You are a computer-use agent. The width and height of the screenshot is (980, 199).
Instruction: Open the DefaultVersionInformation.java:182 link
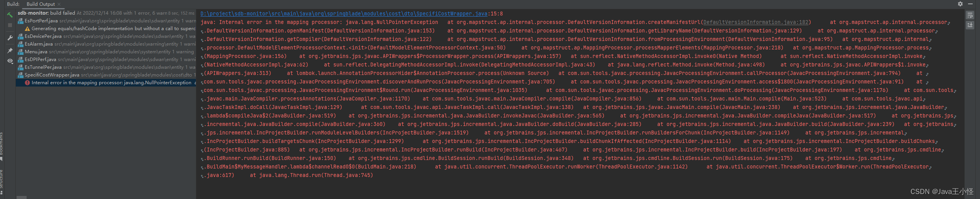(x=756, y=22)
